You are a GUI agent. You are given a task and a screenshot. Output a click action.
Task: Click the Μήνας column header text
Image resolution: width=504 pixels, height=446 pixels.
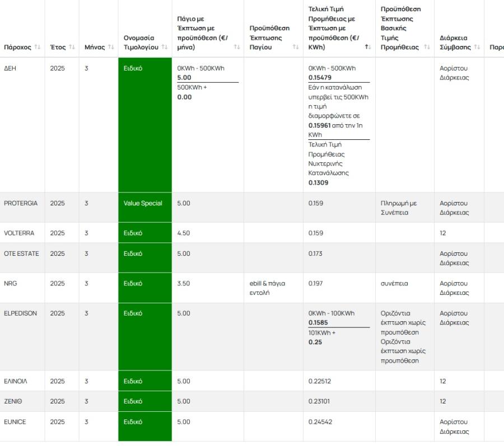[95, 47]
